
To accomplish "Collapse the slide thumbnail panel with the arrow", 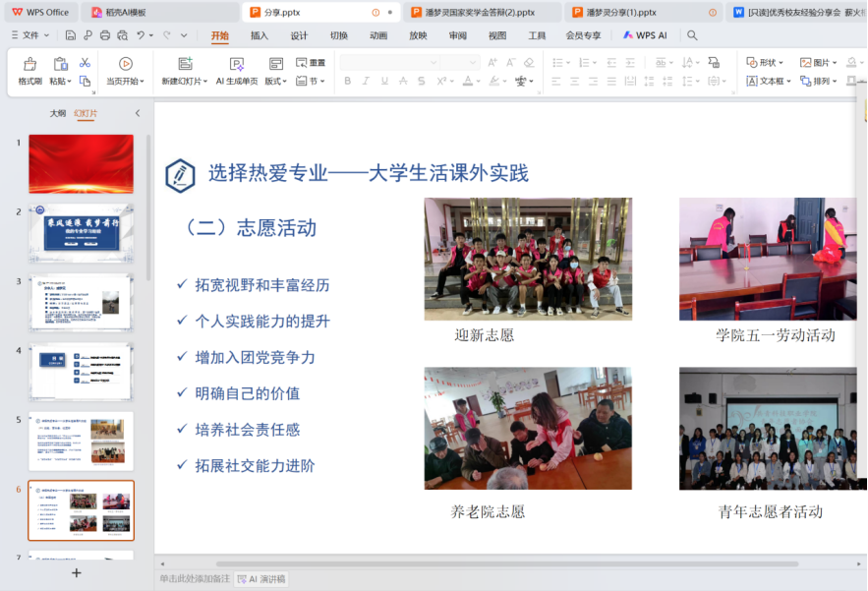I will [137, 113].
